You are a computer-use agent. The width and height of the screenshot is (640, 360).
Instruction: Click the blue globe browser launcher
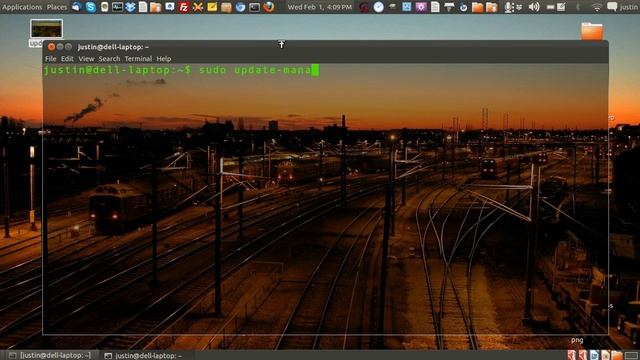tap(240, 7)
